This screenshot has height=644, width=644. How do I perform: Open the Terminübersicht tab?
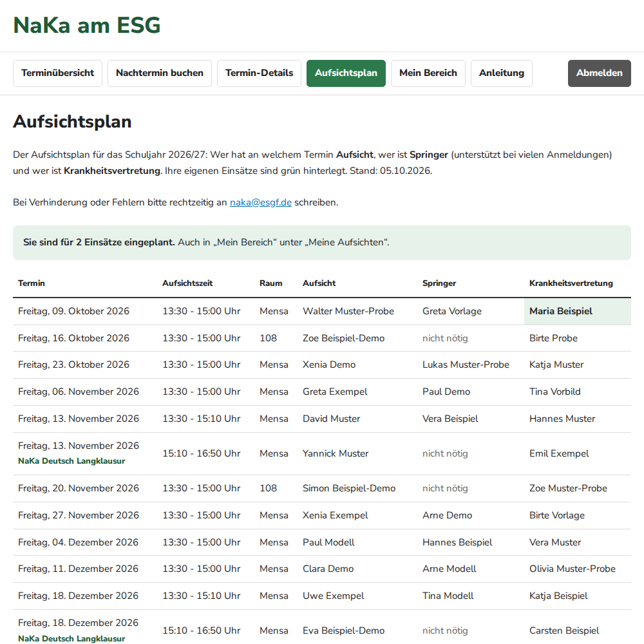[x=57, y=73]
